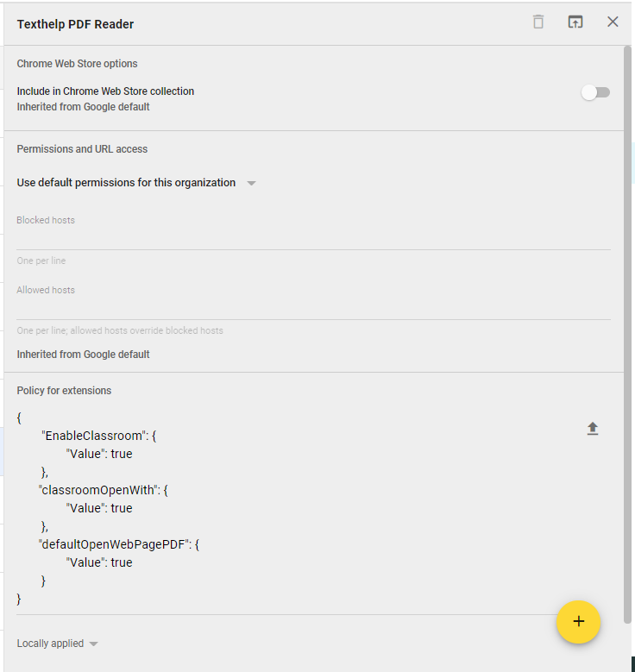Click the classroomOpenWith policy line
The width and height of the screenshot is (635, 672).
pos(104,490)
